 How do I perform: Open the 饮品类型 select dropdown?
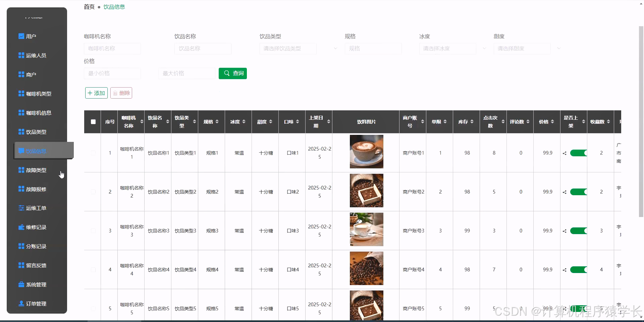click(x=288, y=49)
